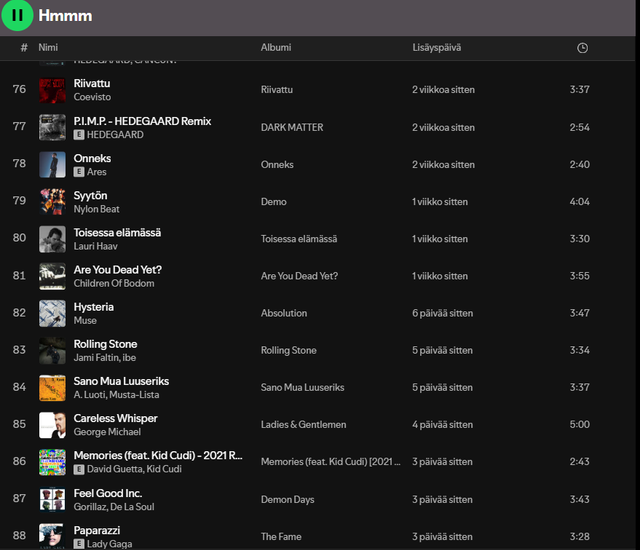Open Toisessa elämässä album link
640x550 pixels.
299,239
